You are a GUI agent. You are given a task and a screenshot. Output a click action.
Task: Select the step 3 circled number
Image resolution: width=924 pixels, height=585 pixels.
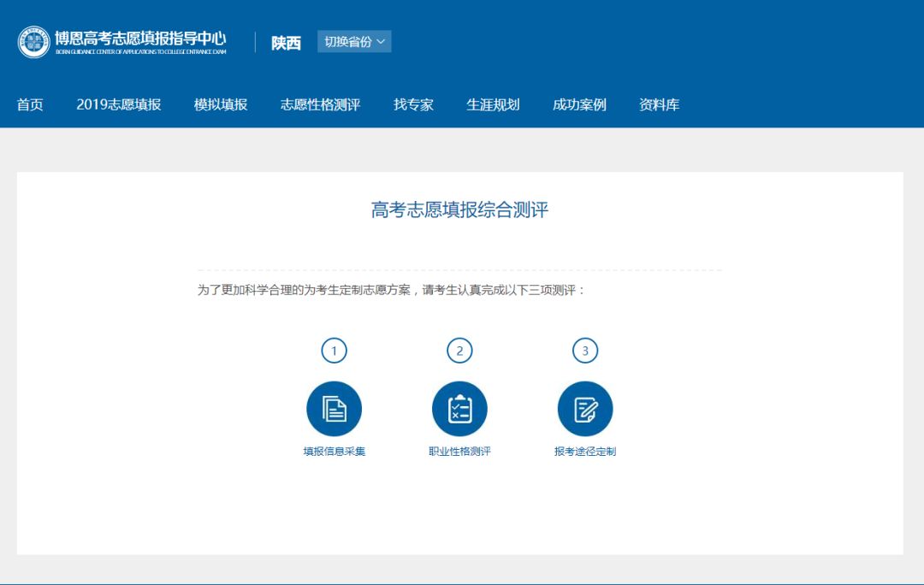coord(585,351)
